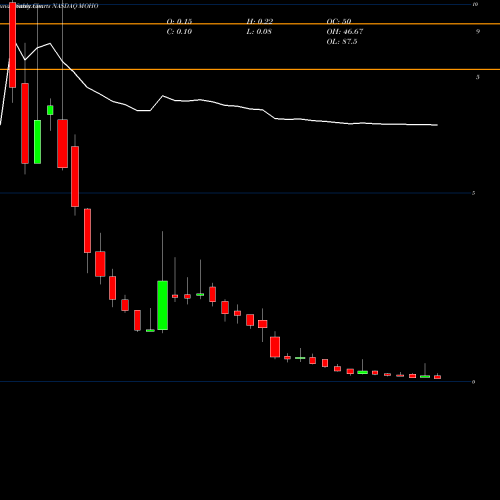
Task: Click the 'OL: 87.5' reading
Action: 342,42
